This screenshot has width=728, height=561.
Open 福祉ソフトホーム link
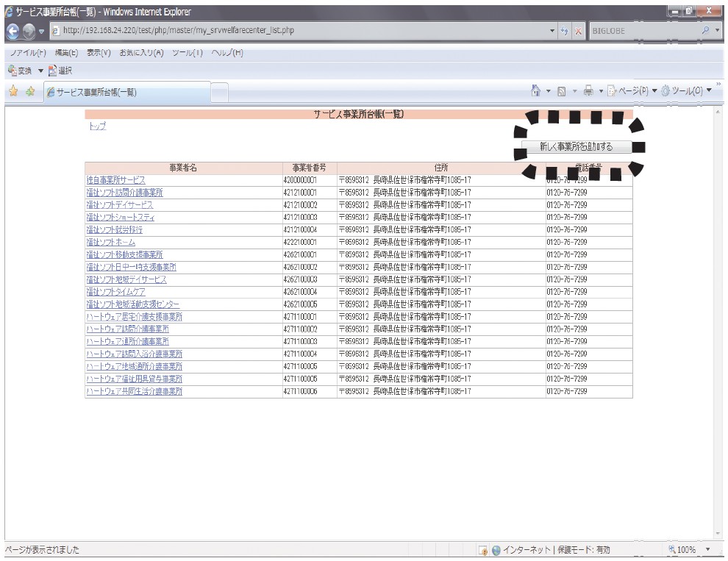pos(110,242)
